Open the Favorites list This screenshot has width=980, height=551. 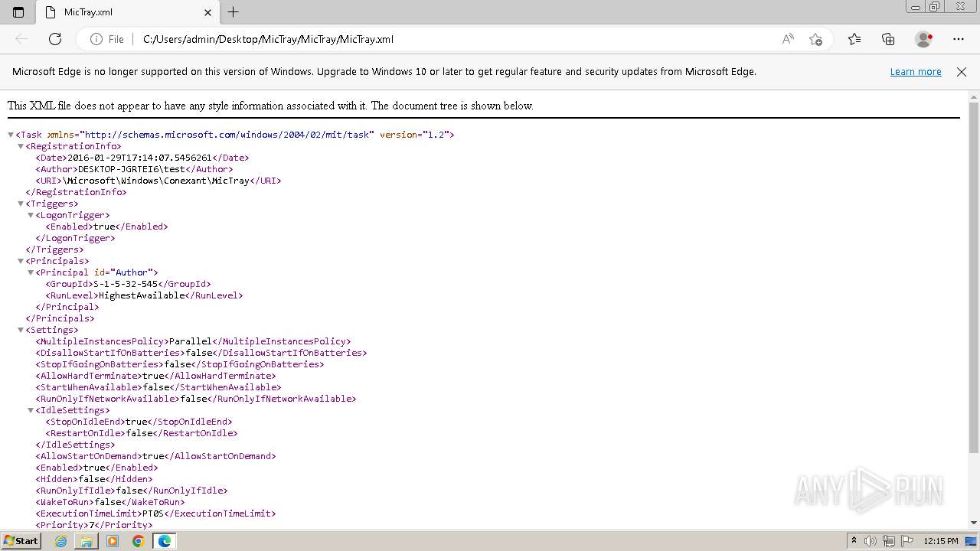point(854,39)
